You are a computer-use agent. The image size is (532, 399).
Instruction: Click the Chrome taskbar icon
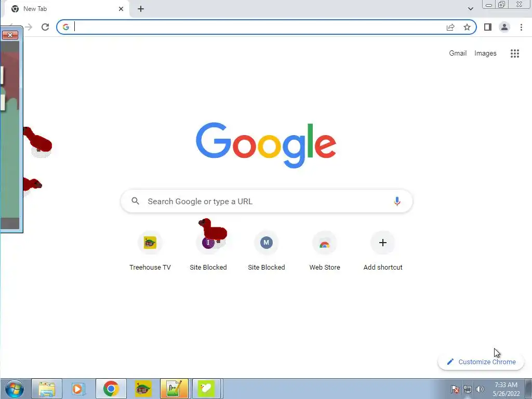tap(111, 389)
